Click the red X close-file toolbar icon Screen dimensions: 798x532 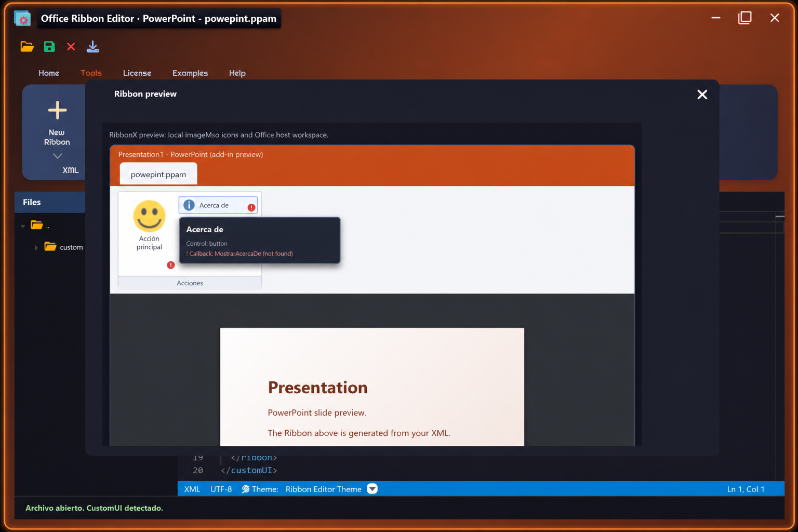click(x=71, y=47)
